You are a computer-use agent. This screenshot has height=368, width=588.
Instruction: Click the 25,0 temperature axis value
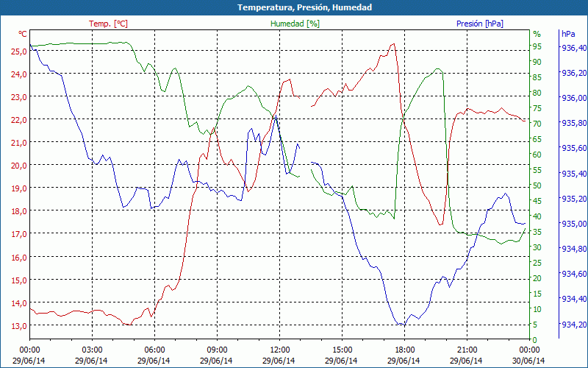(19, 52)
